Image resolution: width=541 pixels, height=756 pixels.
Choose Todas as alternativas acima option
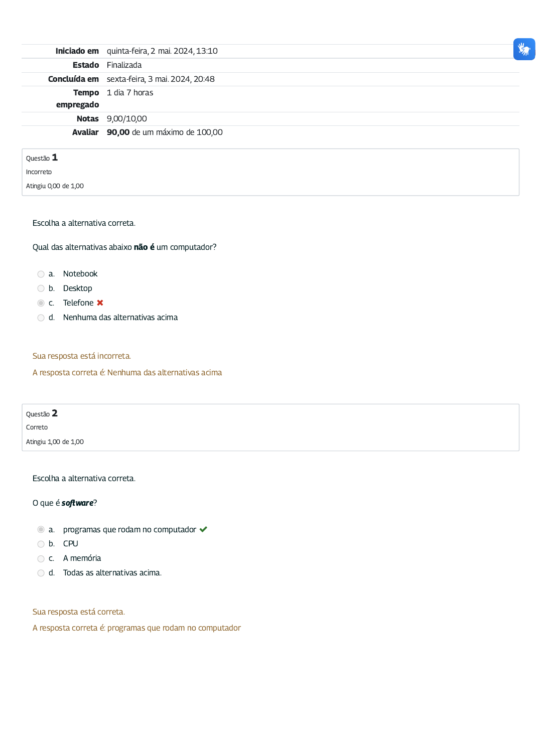41,573
